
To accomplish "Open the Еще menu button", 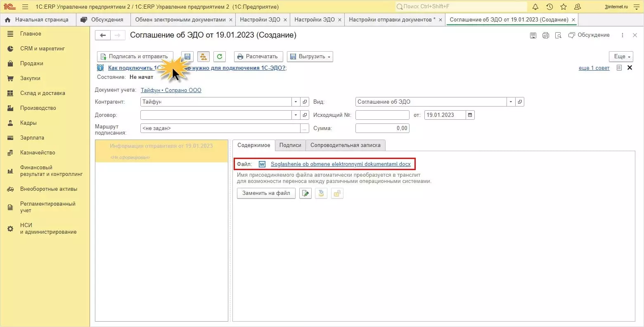I will click(621, 57).
